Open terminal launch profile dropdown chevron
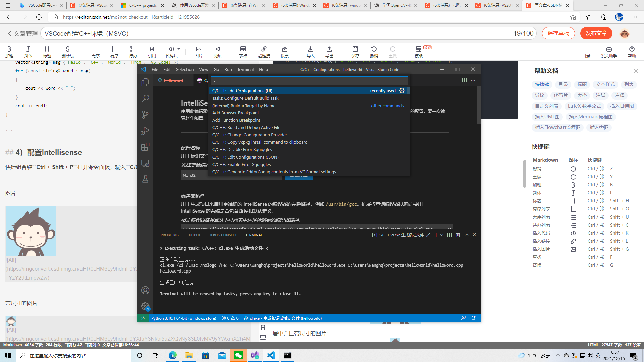 [442, 235]
